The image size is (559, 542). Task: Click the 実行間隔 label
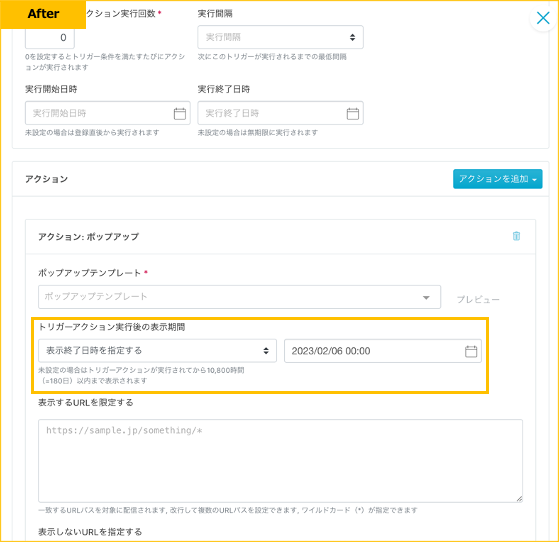coord(215,14)
